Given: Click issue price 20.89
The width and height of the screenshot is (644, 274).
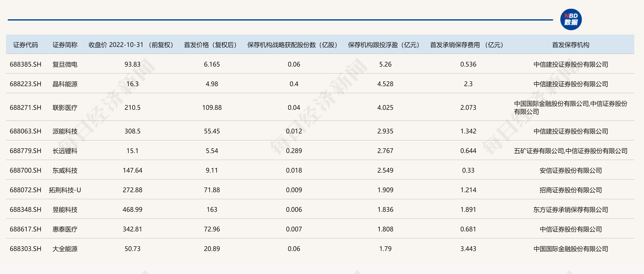Looking at the screenshot, I should (212, 249).
